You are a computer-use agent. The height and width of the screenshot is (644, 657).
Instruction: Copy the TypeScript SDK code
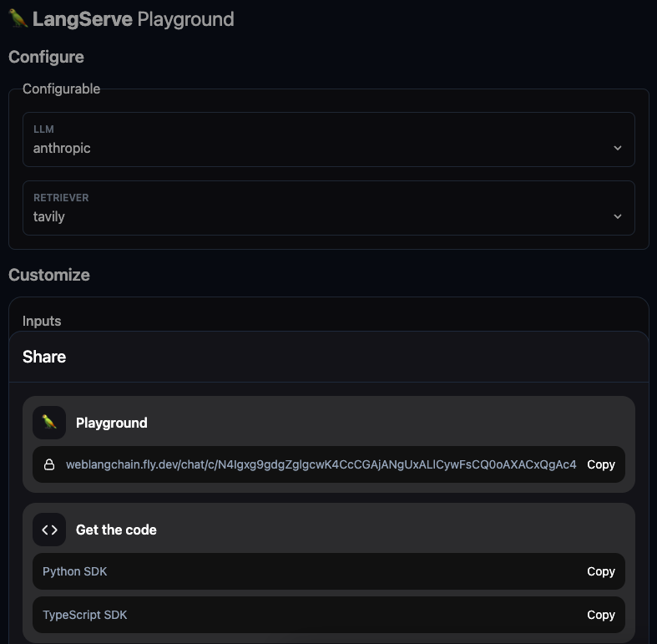601,615
